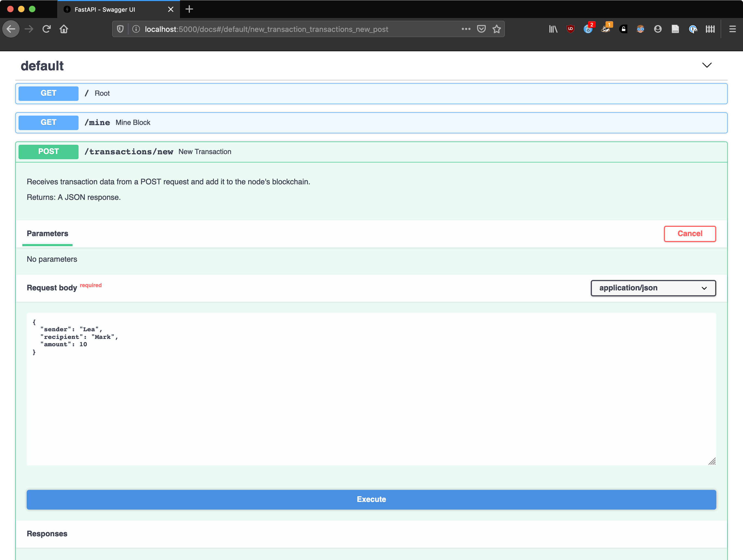The width and height of the screenshot is (743, 560).
Task: Click the glasses face extension icon
Action: pos(640,29)
